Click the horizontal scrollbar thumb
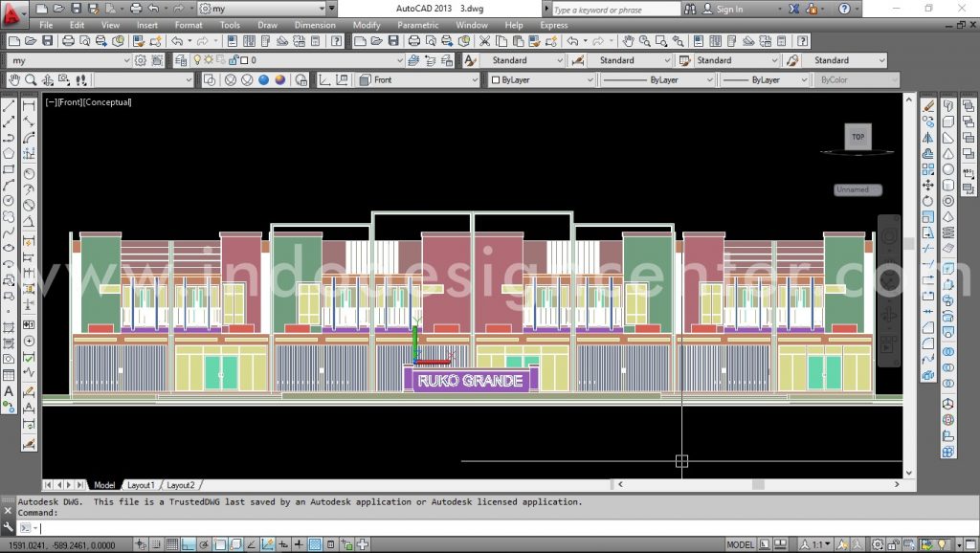Image resolution: width=980 pixels, height=553 pixels. pyautogui.click(x=758, y=484)
